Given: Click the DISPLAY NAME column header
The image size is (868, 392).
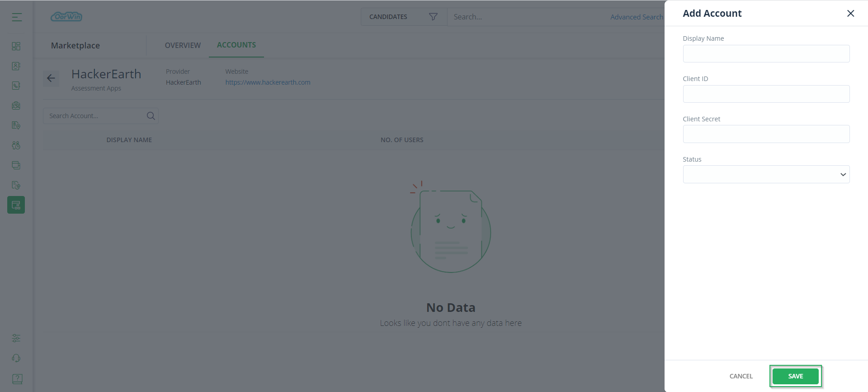Looking at the screenshot, I should (129, 140).
